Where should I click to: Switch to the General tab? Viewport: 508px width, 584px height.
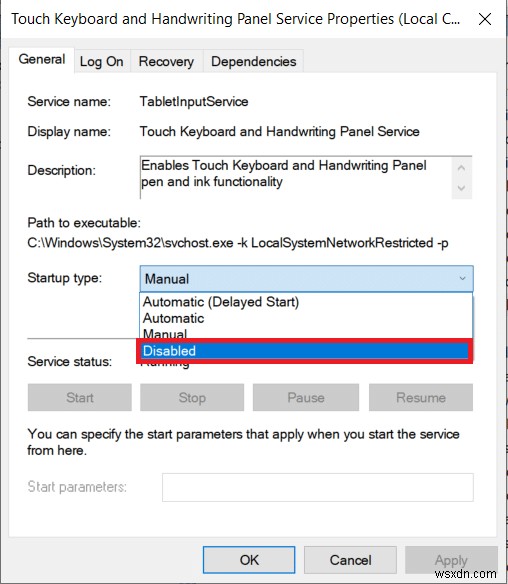[42, 60]
